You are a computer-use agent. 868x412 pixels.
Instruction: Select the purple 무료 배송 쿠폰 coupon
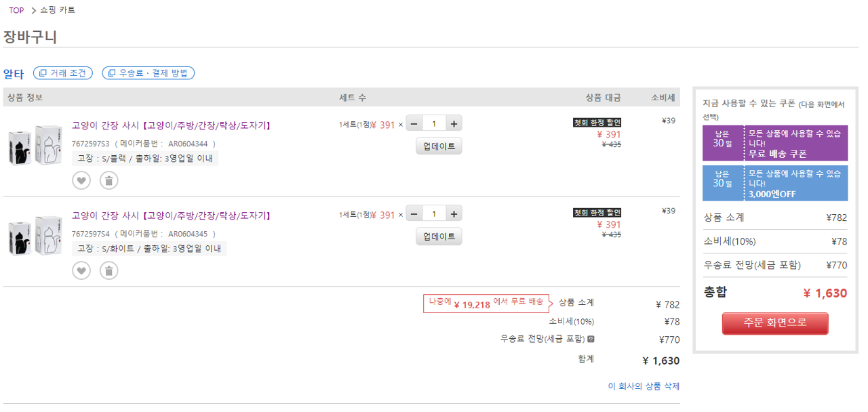(x=774, y=143)
